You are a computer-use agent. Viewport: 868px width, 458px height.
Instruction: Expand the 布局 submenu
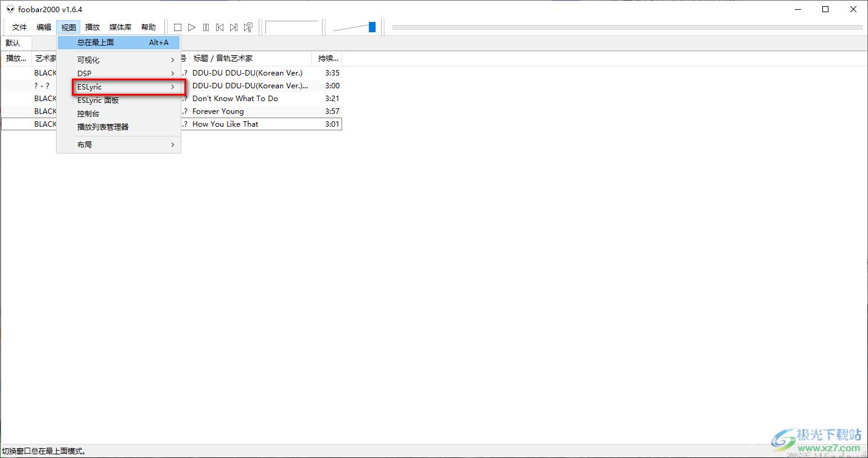click(x=119, y=145)
